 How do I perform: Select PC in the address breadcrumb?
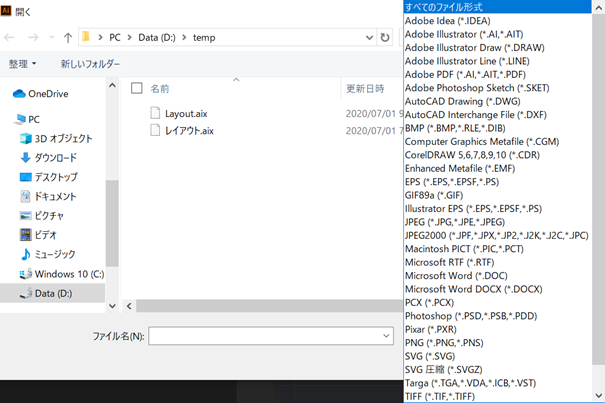coord(115,37)
